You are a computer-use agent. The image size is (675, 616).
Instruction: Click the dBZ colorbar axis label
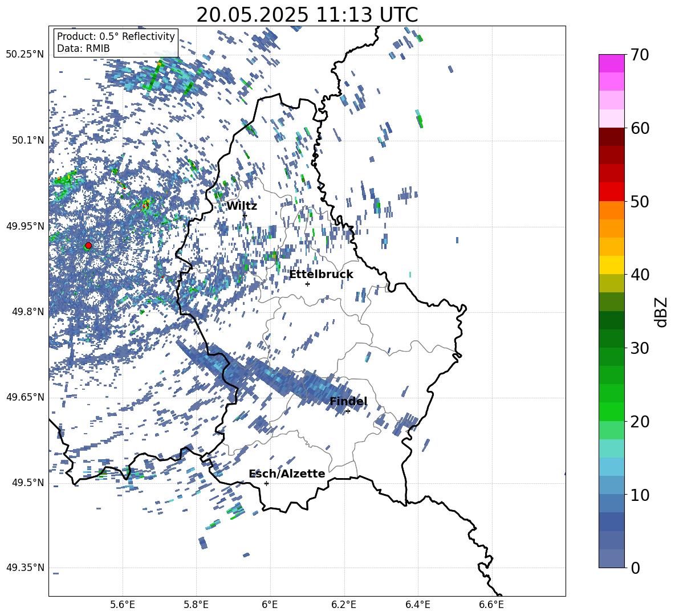[662, 312]
